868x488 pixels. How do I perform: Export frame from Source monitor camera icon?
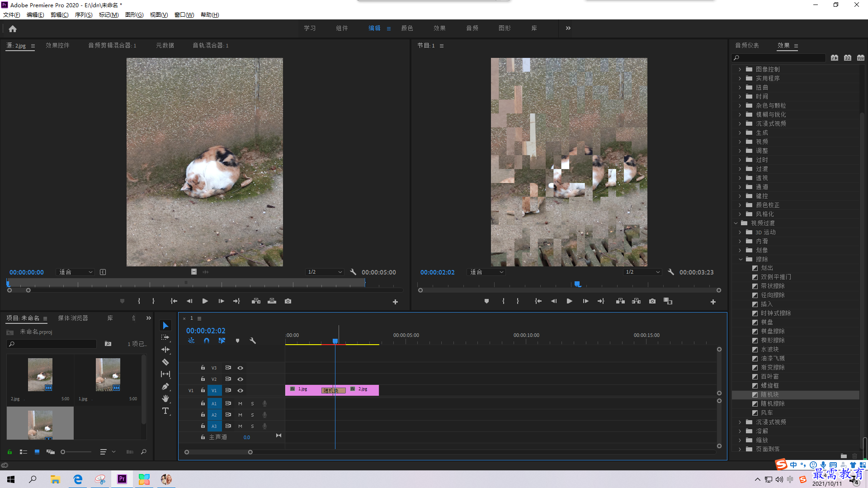(288, 301)
